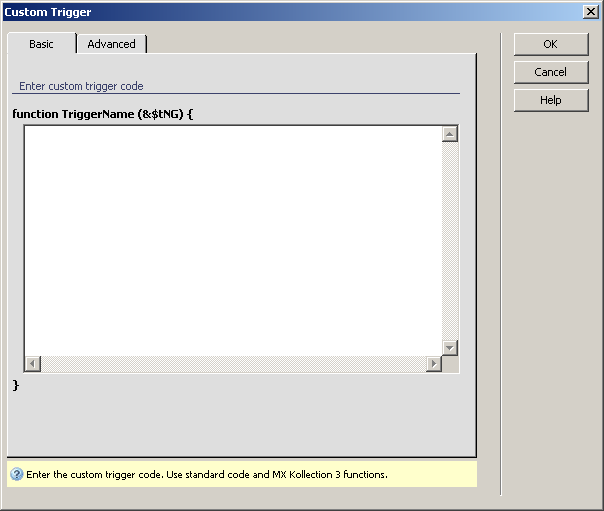Switch to the Advanced tab
Viewport: 604px width, 511px height.
tap(111, 44)
